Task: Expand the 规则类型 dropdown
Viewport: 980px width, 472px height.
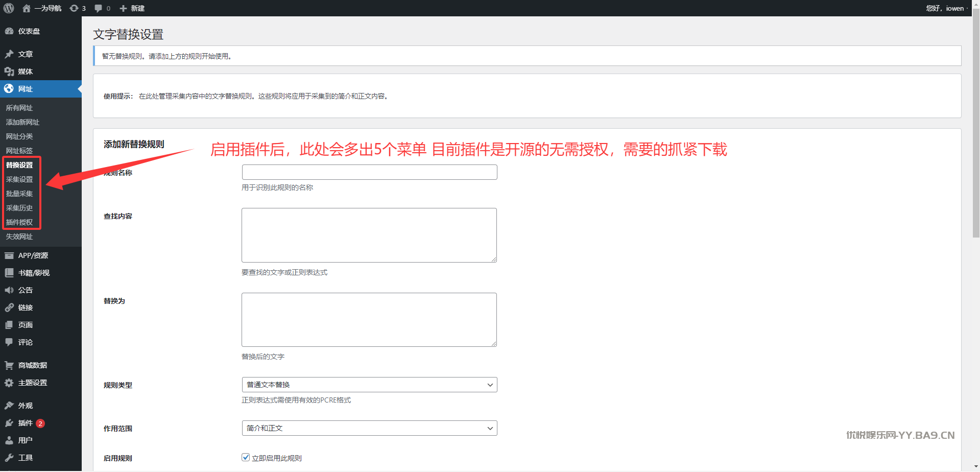Action: 369,385
